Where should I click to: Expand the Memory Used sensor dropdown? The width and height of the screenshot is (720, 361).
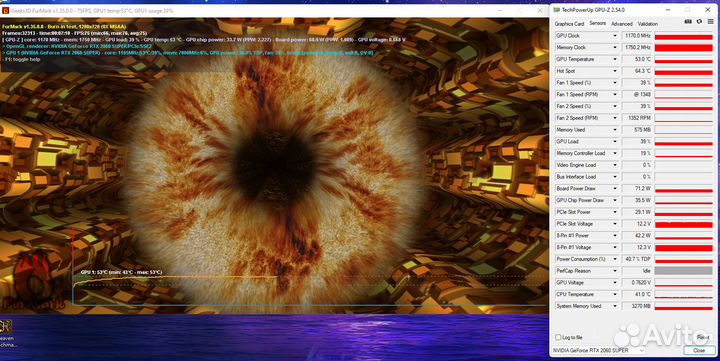615,130
